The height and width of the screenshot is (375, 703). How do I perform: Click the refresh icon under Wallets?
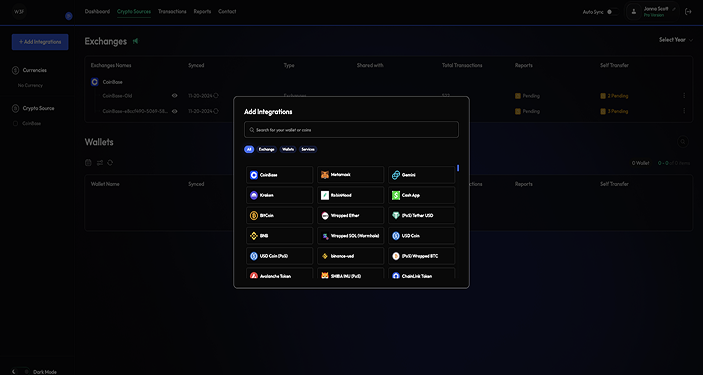click(x=110, y=163)
